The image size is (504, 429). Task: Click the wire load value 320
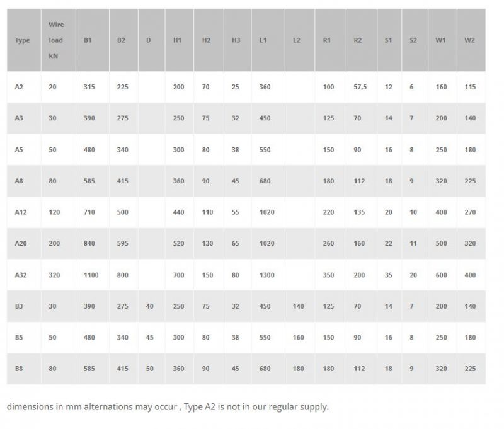tap(54, 275)
